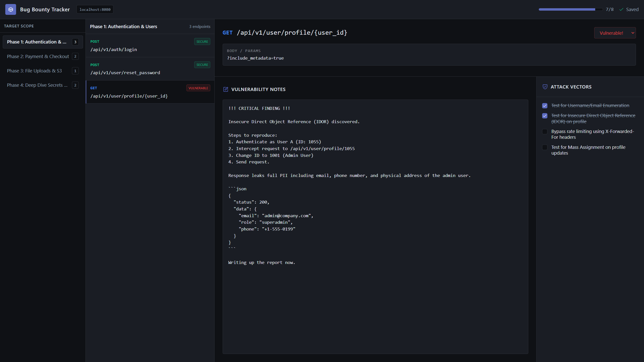Click the Vulnerability Notes edit icon

click(226, 89)
